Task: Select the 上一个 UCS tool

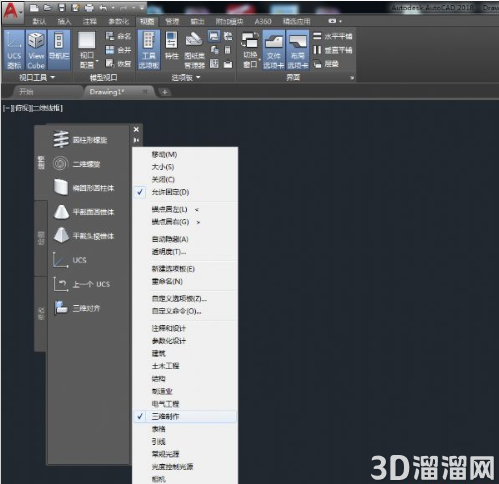Action: (82, 284)
